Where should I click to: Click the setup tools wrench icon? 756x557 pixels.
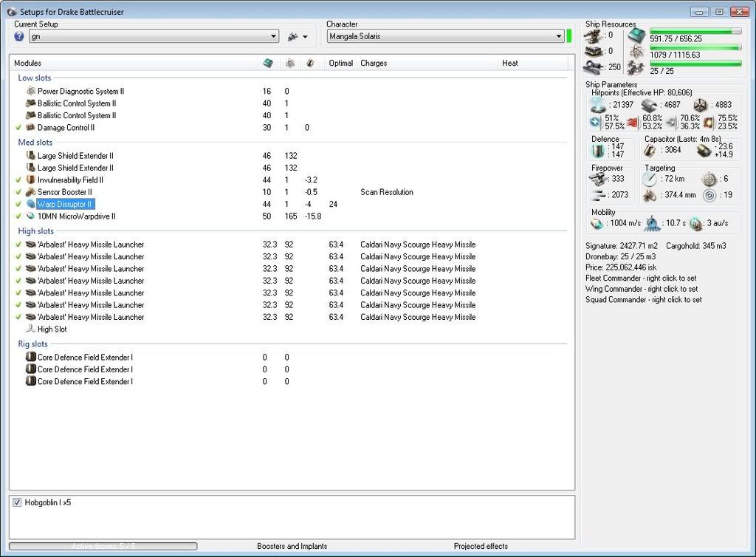point(292,36)
